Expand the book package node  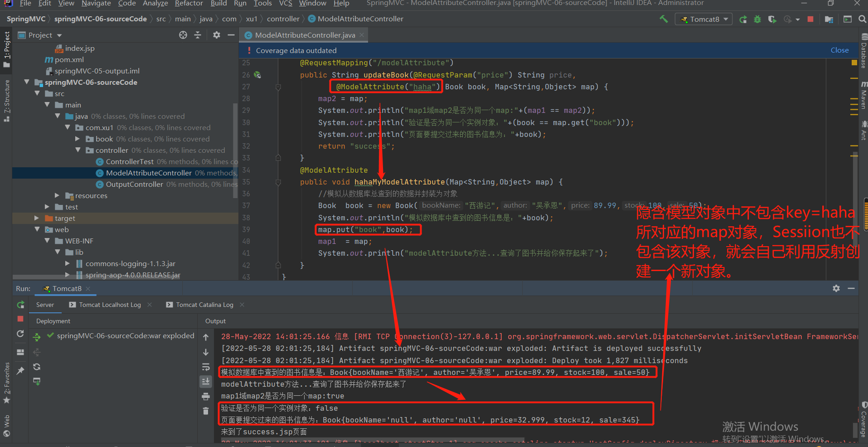pyautogui.click(x=78, y=139)
